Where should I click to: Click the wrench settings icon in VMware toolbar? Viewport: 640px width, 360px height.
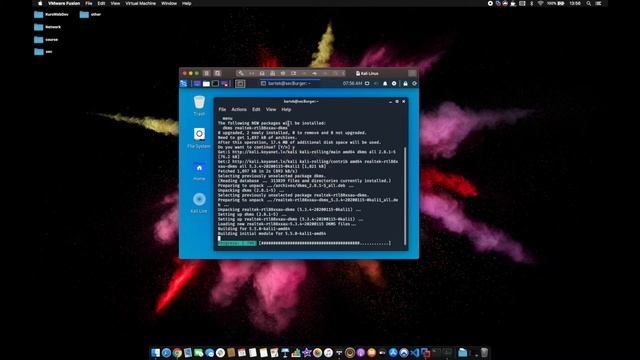(241, 73)
